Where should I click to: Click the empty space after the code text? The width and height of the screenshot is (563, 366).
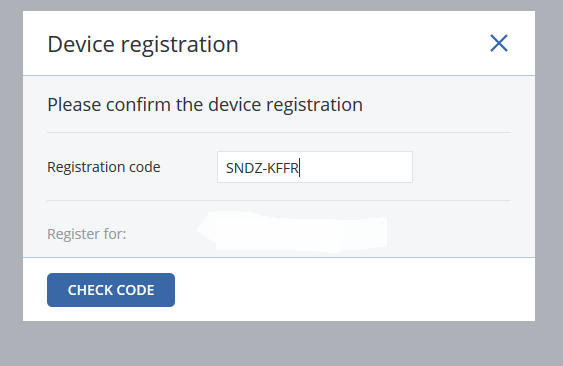point(355,167)
